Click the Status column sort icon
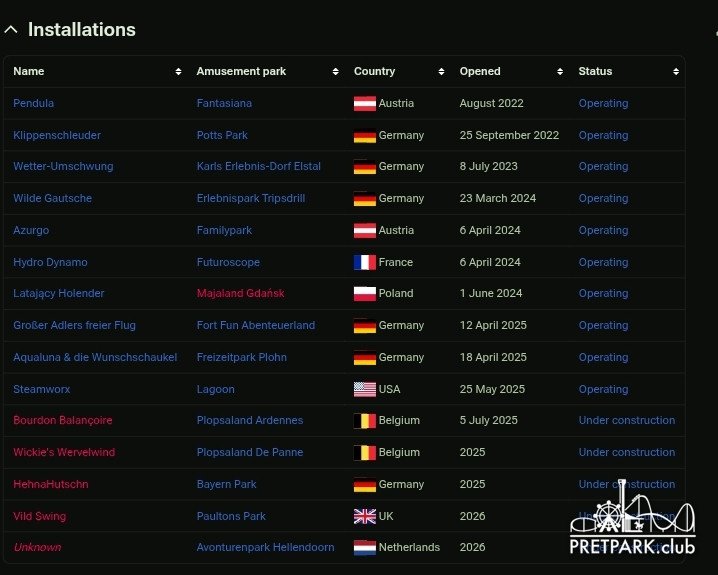 tap(676, 72)
